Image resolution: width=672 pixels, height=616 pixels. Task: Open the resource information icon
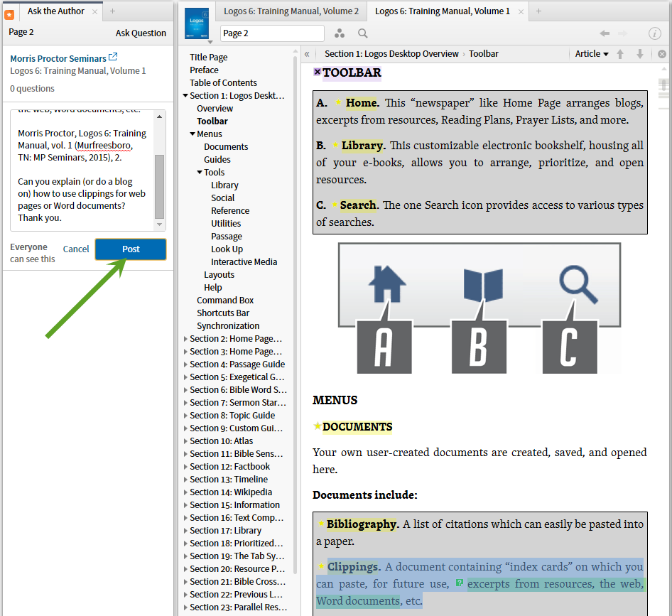[654, 33]
